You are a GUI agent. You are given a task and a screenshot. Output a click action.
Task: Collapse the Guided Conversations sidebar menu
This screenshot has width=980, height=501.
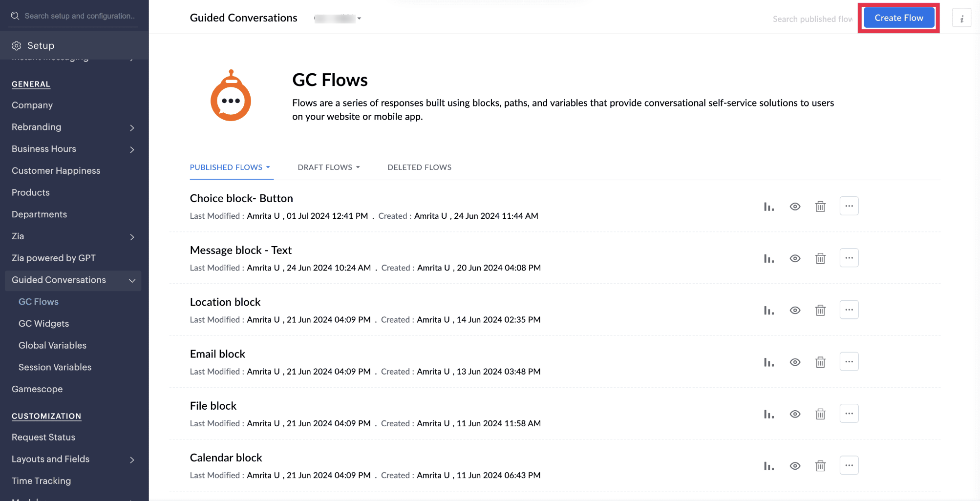(x=132, y=280)
